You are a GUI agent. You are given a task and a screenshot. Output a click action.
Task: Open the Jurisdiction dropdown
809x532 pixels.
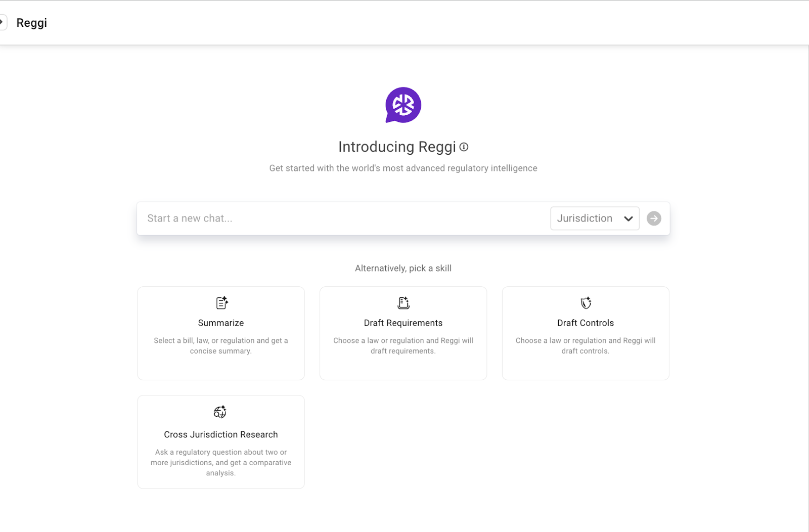pos(585,218)
